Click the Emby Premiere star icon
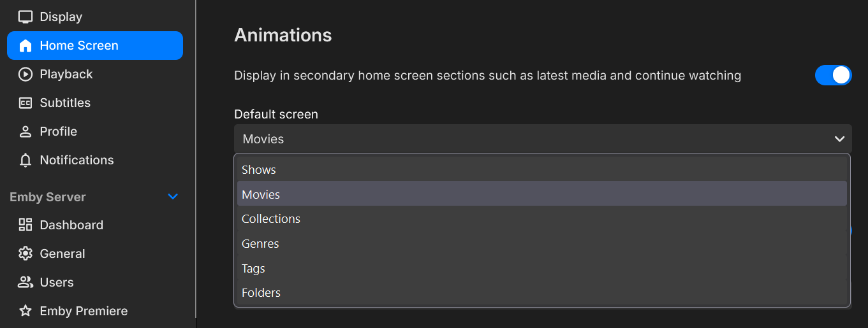This screenshot has width=868, height=328. (26, 311)
